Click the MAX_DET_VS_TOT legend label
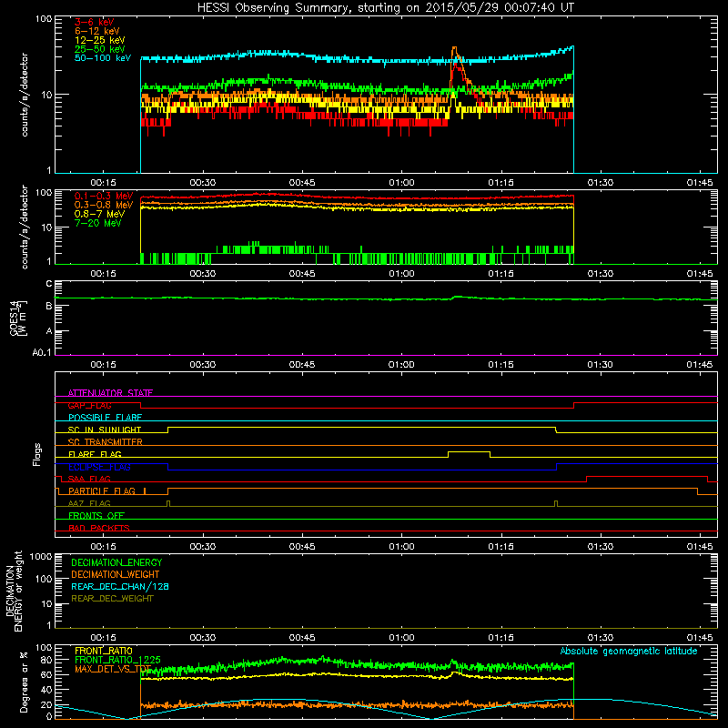The width and height of the screenshot is (728, 728). click(113, 669)
